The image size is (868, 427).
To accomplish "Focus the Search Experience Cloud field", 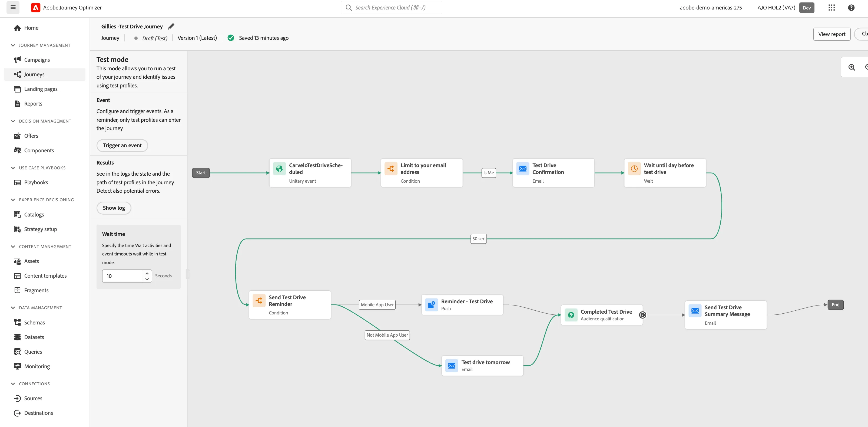I will 391,7.
